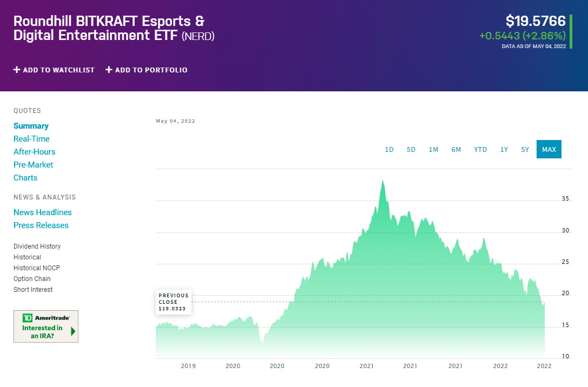Open Press Releases
The image size is (588, 387).
pos(41,225)
